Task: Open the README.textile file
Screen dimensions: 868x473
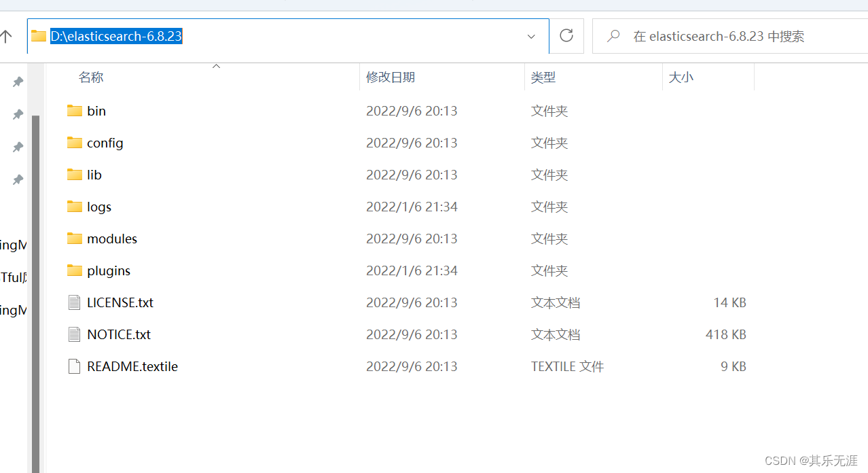Action: pos(132,366)
